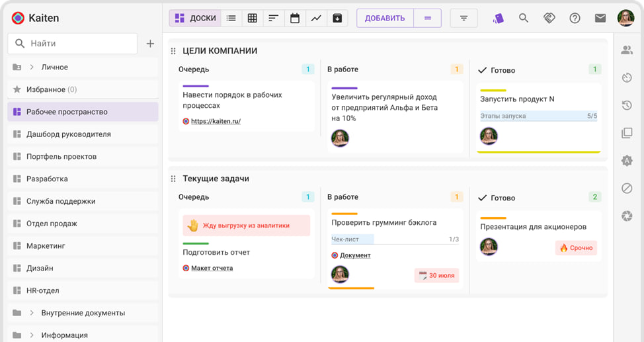Click the ДОБАВИТЬ button
This screenshot has height=342, width=644.
[x=385, y=19]
